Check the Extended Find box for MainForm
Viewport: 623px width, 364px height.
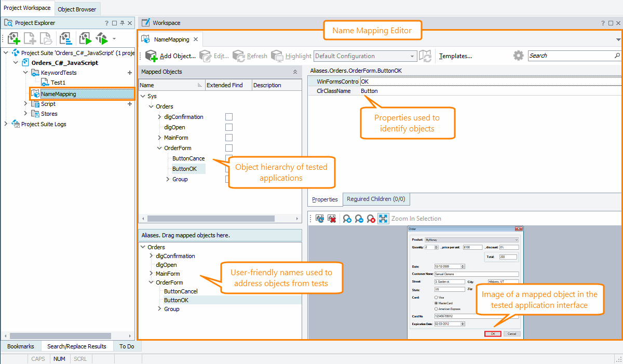tap(228, 137)
